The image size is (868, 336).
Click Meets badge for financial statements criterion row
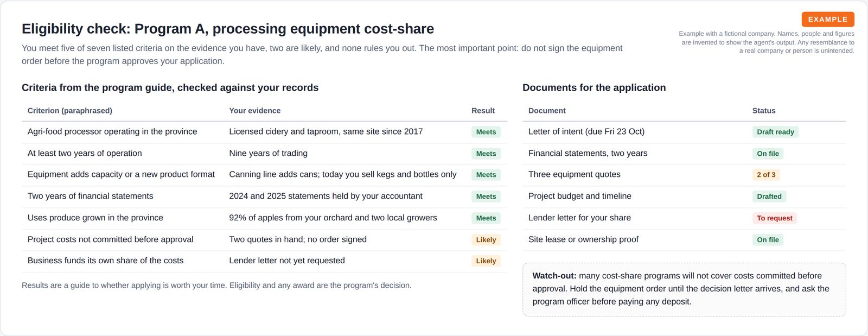(x=486, y=196)
